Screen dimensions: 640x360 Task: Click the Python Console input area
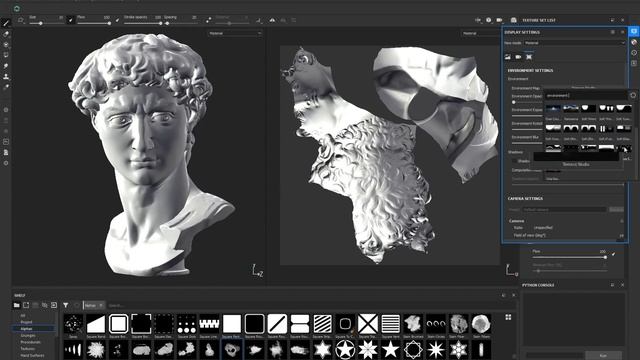pyautogui.click(x=574, y=319)
